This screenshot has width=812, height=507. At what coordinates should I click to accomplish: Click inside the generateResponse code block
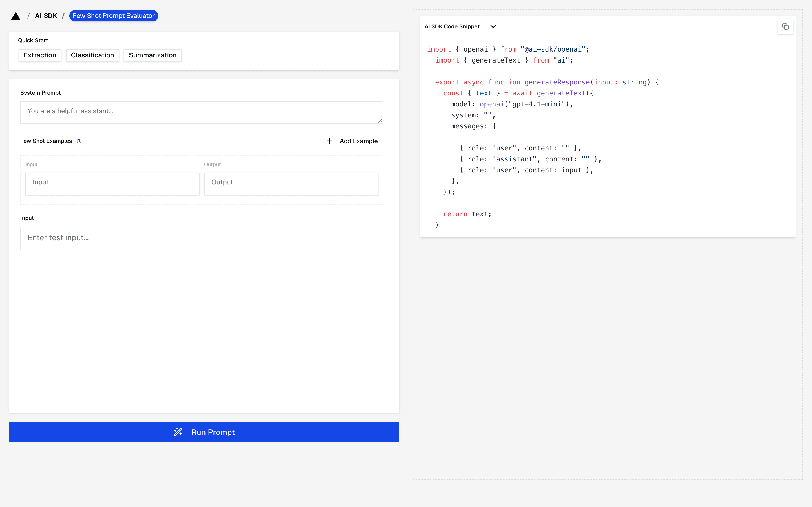click(x=607, y=137)
